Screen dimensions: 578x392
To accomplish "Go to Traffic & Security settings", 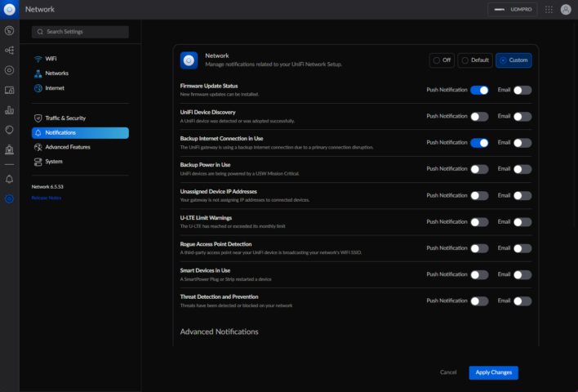I will click(x=64, y=118).
